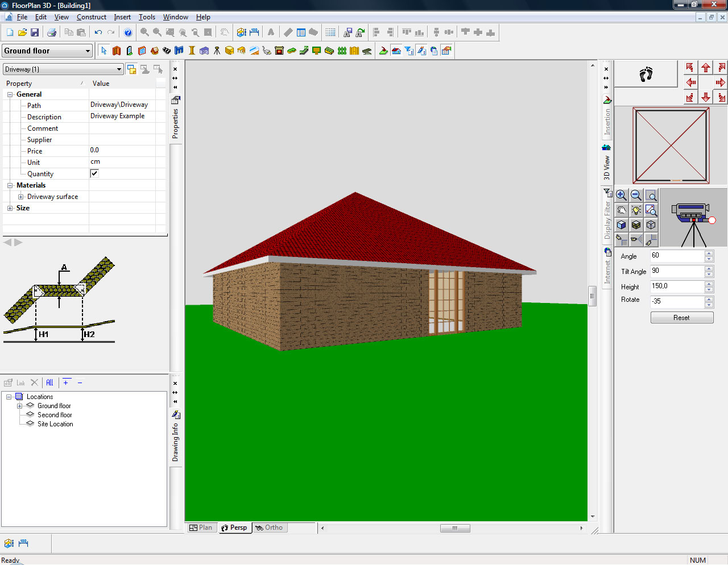728x565 pixels.
Task: Open the Construct menu
Action: 92,17
